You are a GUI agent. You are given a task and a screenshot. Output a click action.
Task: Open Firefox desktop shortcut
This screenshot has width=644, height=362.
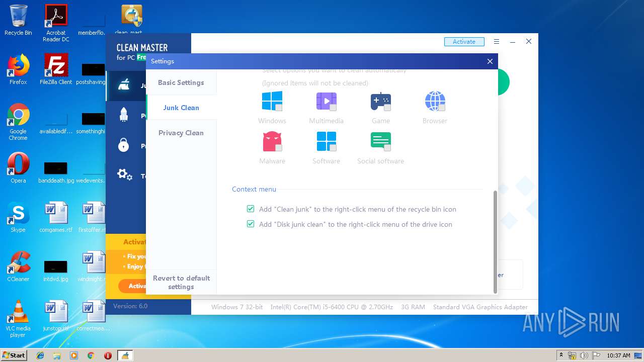click(18, 69)
